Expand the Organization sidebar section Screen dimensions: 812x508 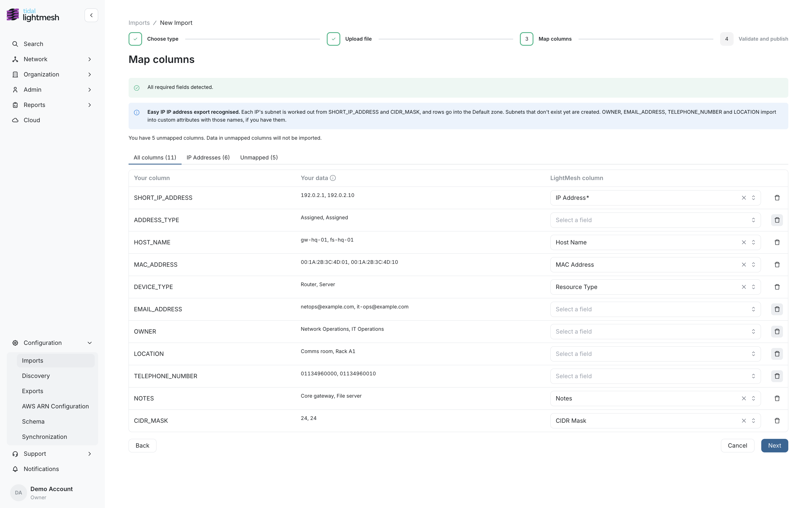click(x=52, y=74)
